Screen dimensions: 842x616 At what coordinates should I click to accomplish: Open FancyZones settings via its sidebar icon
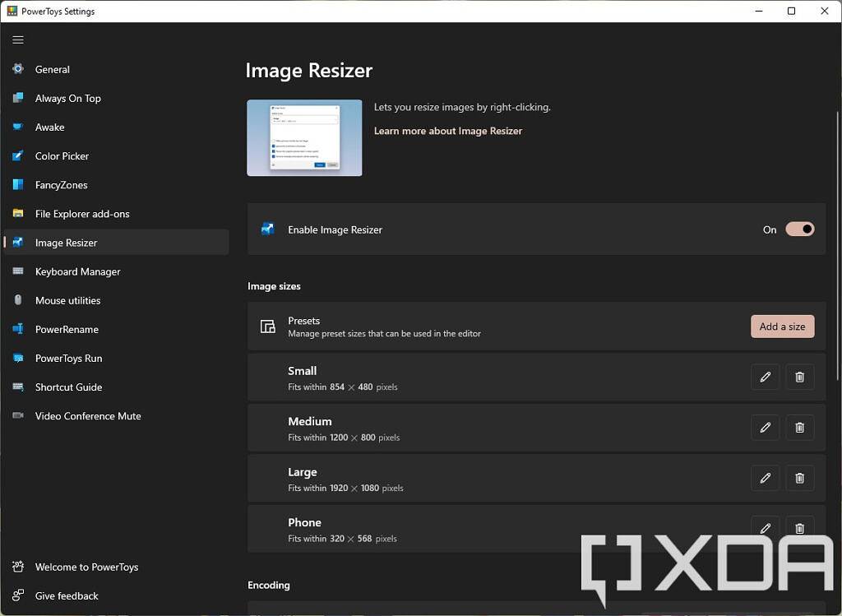tap(18, 185)
